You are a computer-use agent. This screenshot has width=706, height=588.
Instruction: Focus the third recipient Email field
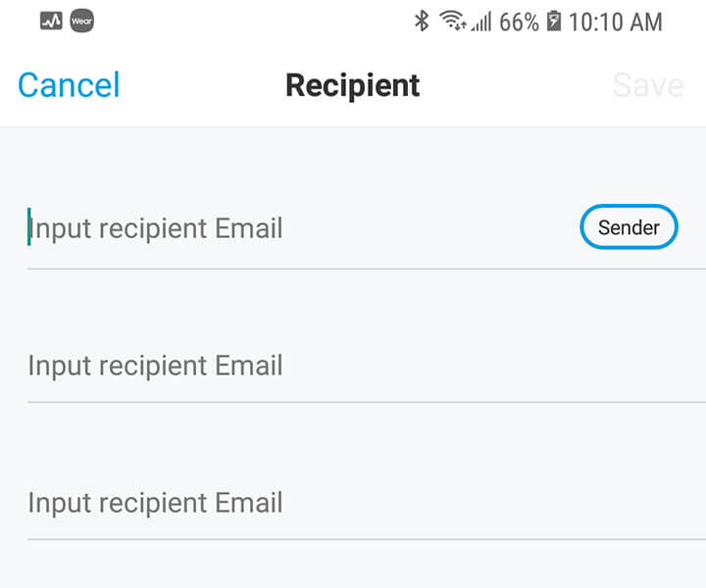(294, 503)
